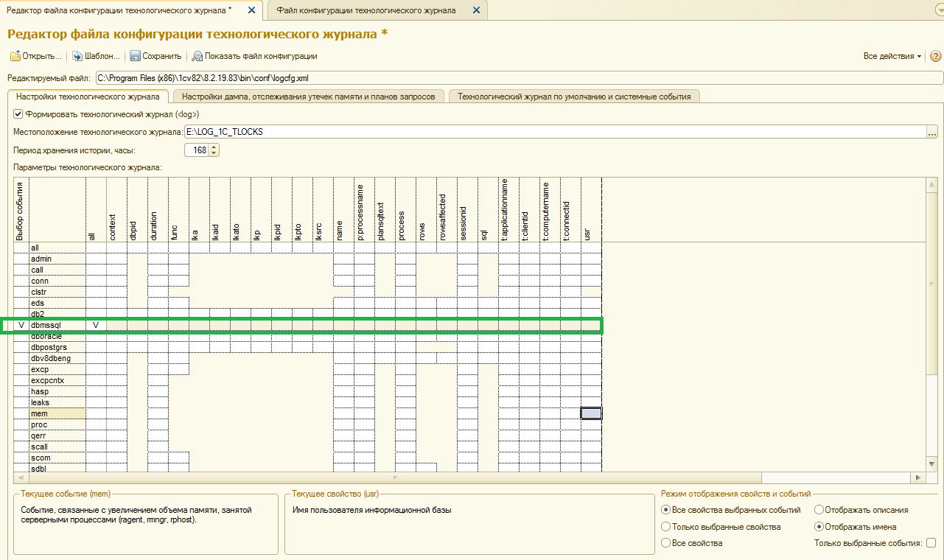
Task: Select the "dbpostgrs" event row
Action: click(x=57, y=347)
